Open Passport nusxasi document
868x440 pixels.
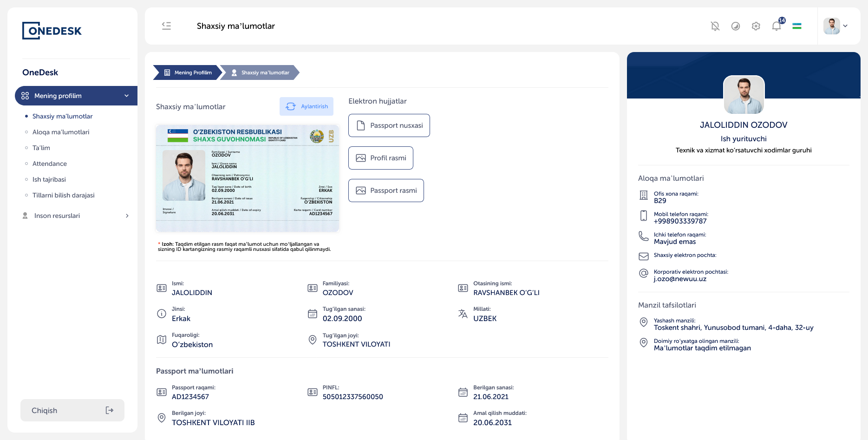click(389, 125)
